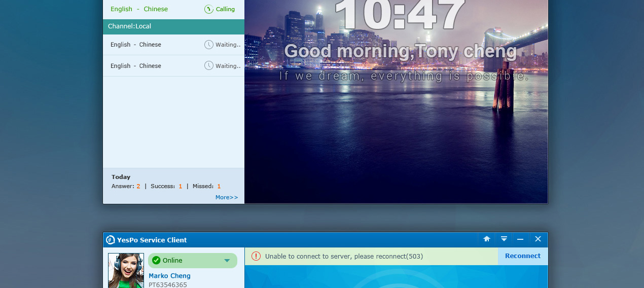Click the green Online checkmark icon
The image size is (644, 288).
156,261
